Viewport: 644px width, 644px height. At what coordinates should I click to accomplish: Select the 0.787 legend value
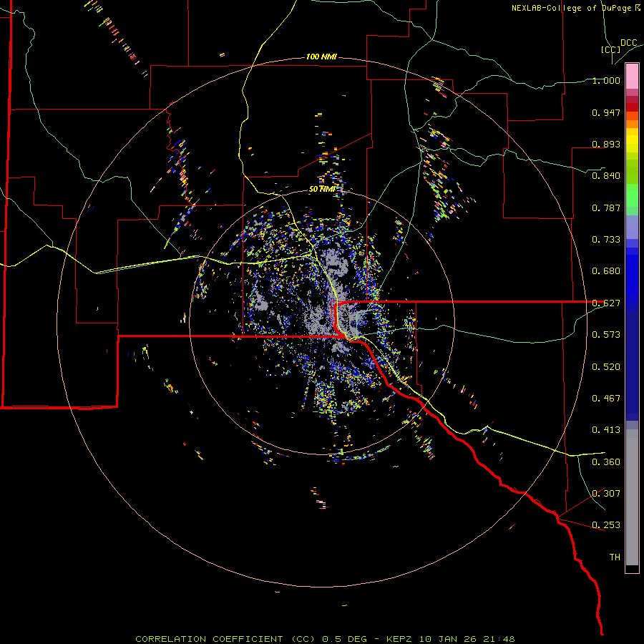pyautogui.click(x=606, y=208)
